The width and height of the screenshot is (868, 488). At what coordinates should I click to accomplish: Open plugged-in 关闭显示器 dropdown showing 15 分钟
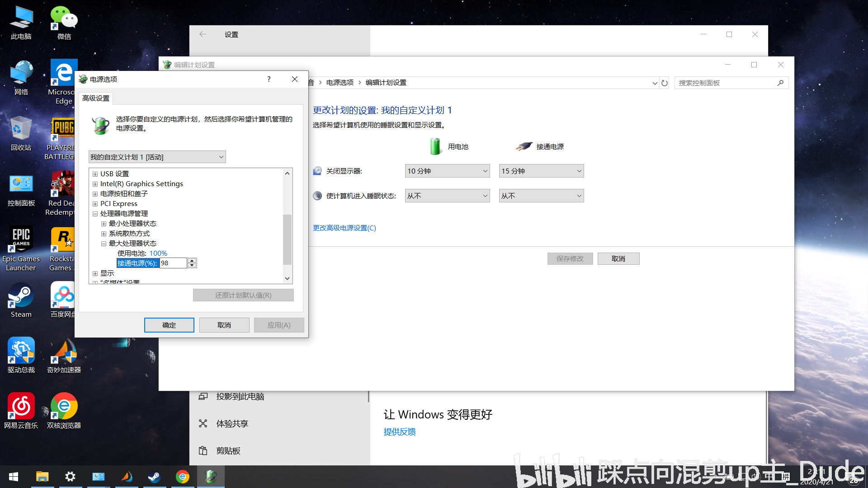541,171
